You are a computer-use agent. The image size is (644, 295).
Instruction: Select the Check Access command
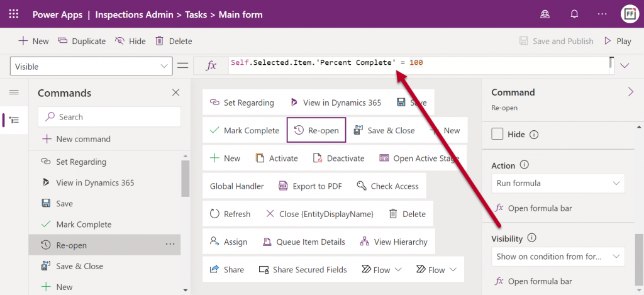[x=387, y=186]
